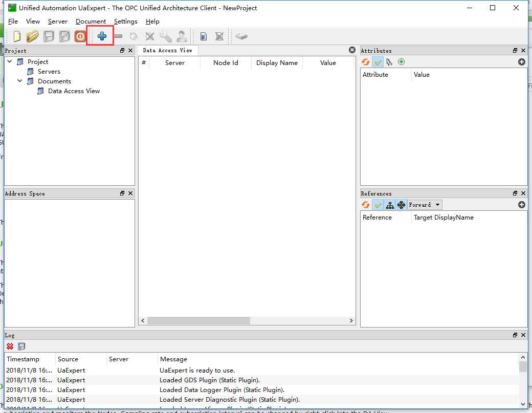Click the plus circle in the References panel
The width and height of the screenshot is (532, 413).
(521, 205)
